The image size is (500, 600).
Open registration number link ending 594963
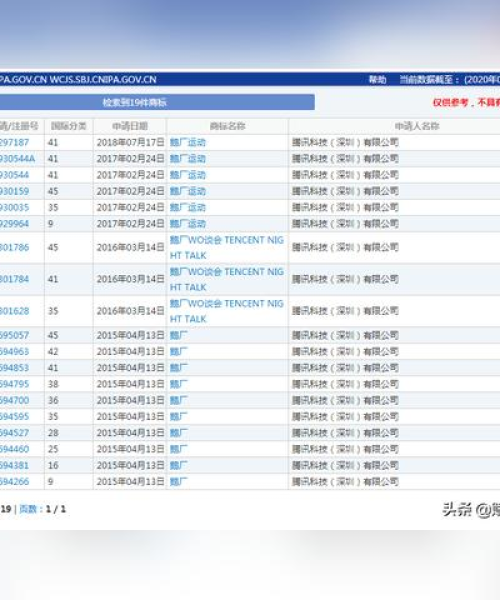tap(14, 351)
